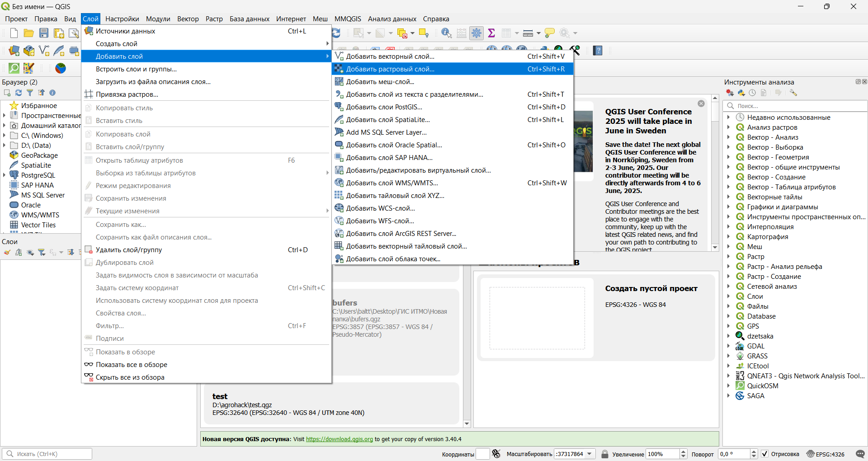This screenshot has width=868, height=461.
Task: Expand the Растр - Анализ рельефа group
Action: pyautogui.click(x=728, y=267)
